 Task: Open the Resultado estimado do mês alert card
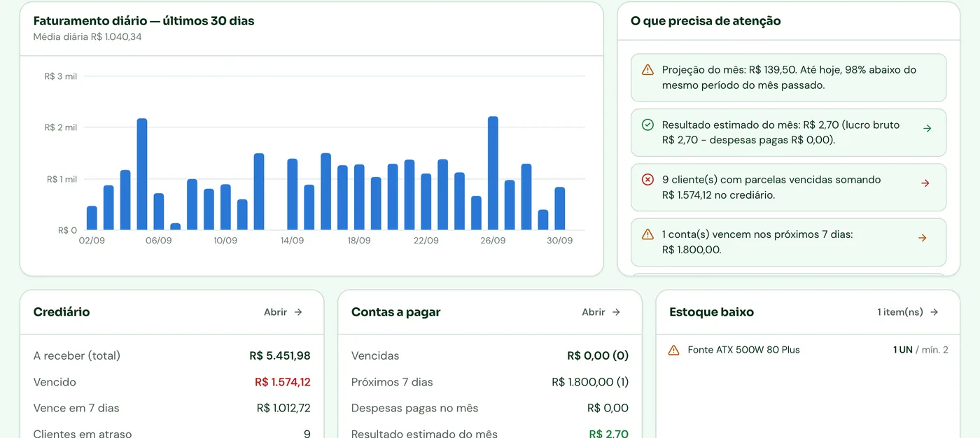click(788, 132)
